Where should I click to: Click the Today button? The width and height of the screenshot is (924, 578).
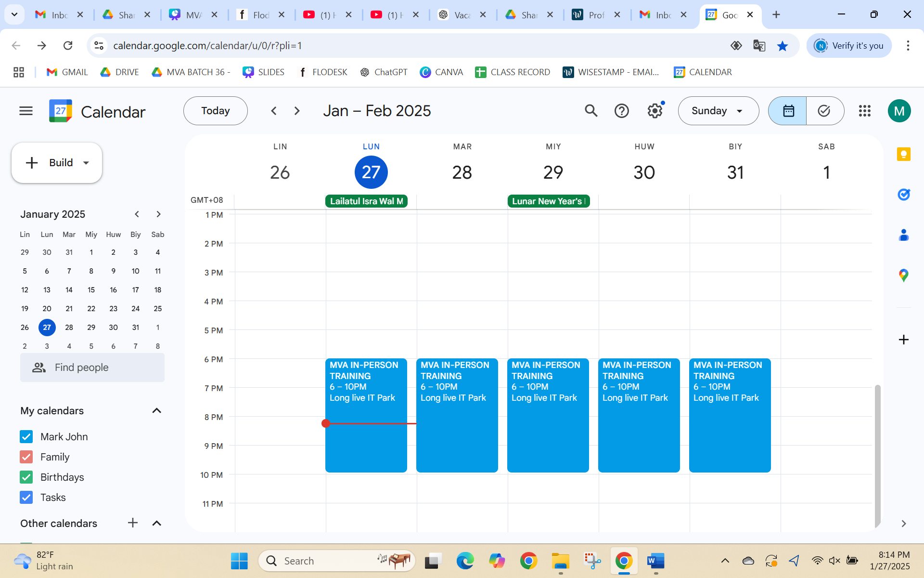pyautogui.click(x=215, y=111)
